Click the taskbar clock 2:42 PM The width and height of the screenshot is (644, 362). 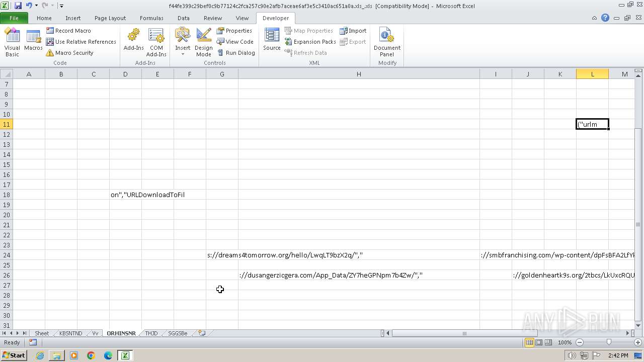click(618, 355)
